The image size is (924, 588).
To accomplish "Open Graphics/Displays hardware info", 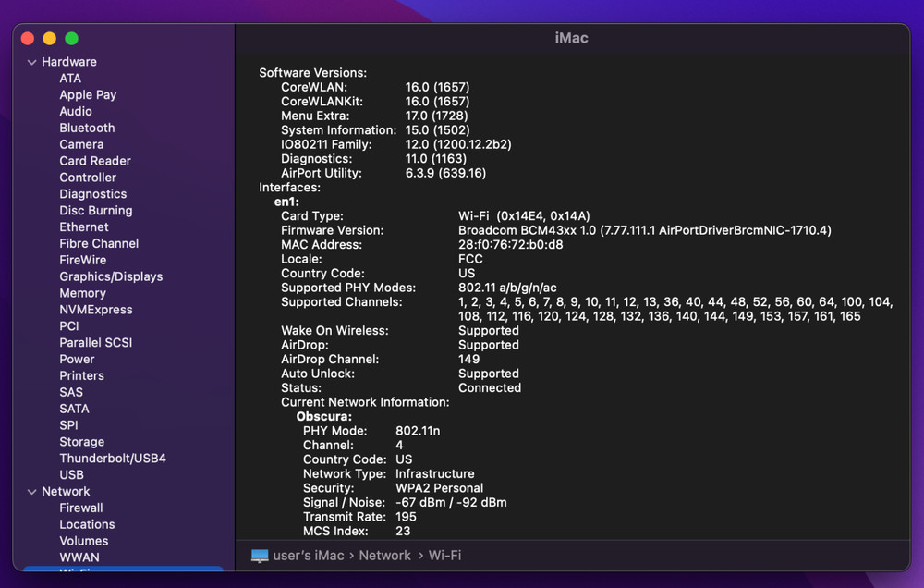I will 111,276.
